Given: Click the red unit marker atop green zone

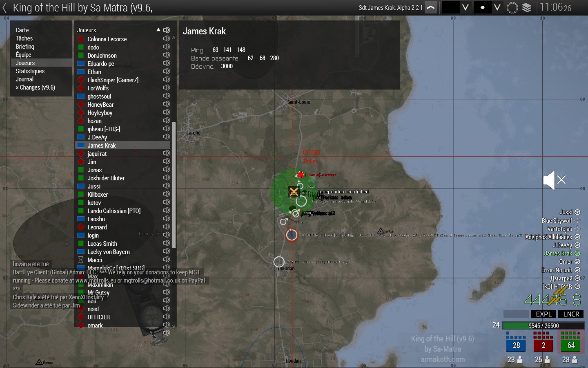Looking at the screenshot, I should (x=301, y=175).
